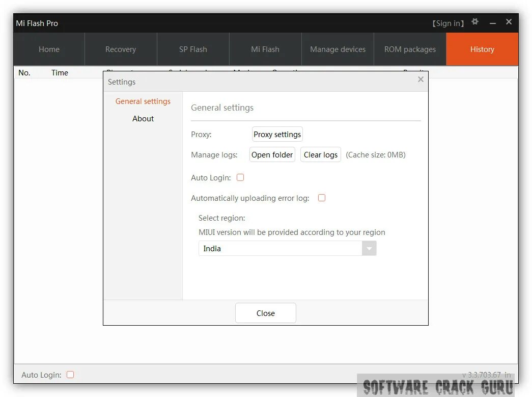532x397 pixels.
Task: Minimize the Mi Flash Pro window
Action: click(493, 23)
